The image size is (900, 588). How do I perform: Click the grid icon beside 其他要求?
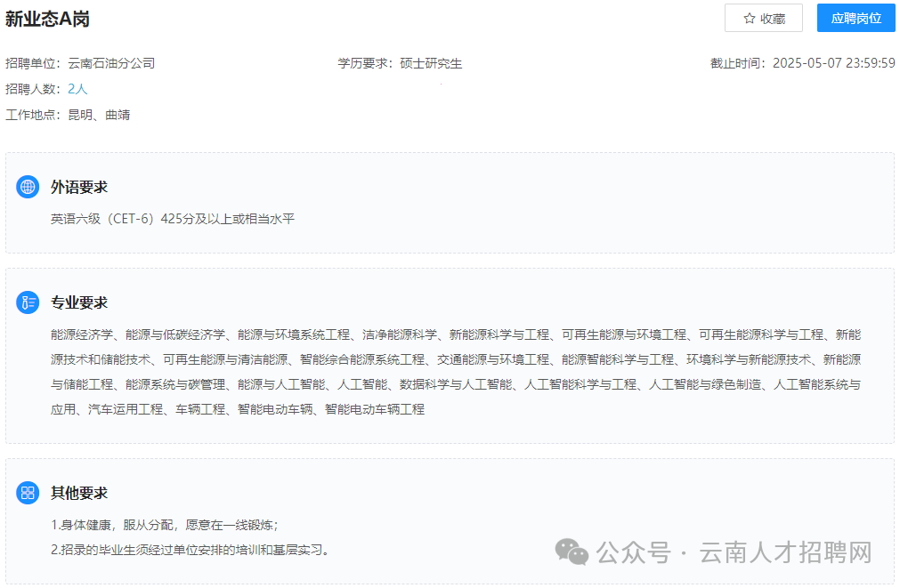pyautogui.click(x=28, y=493)
